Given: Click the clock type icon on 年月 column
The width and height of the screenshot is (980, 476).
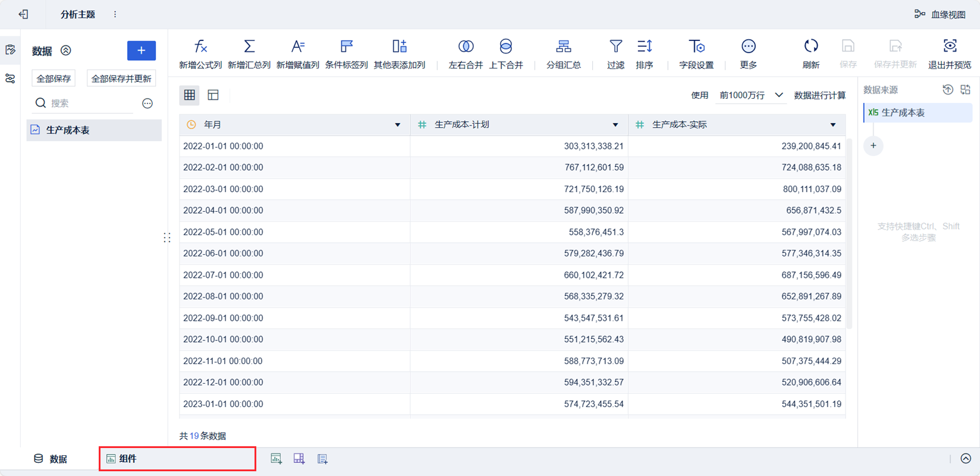Looking at the screenshot, I should coord(191,125).
